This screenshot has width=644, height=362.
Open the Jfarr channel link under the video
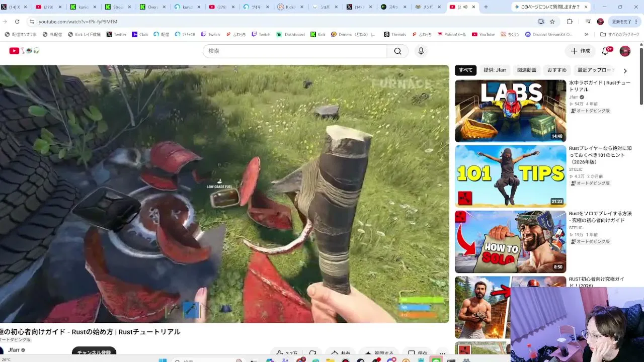pyautogui.click(x=14, y=350)
